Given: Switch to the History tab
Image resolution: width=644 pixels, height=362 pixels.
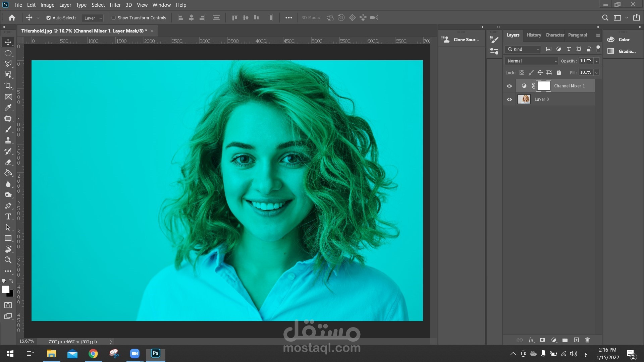Looking at the screenshot, I should pyautogui.click(x=533, y=35).
